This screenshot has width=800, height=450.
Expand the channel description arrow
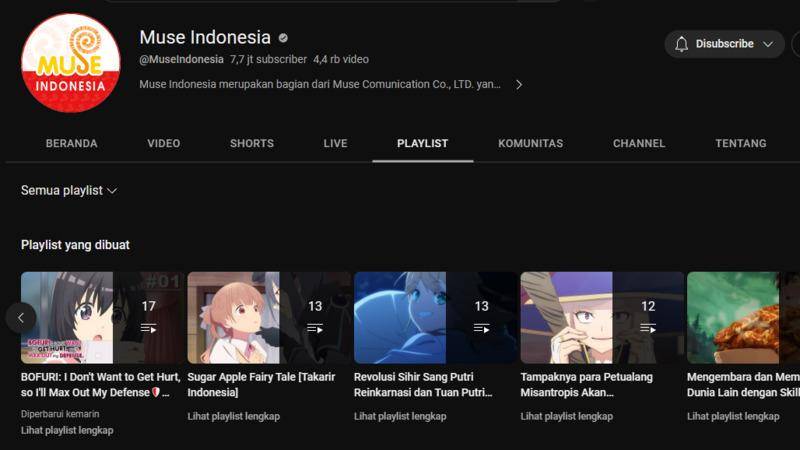518,85
